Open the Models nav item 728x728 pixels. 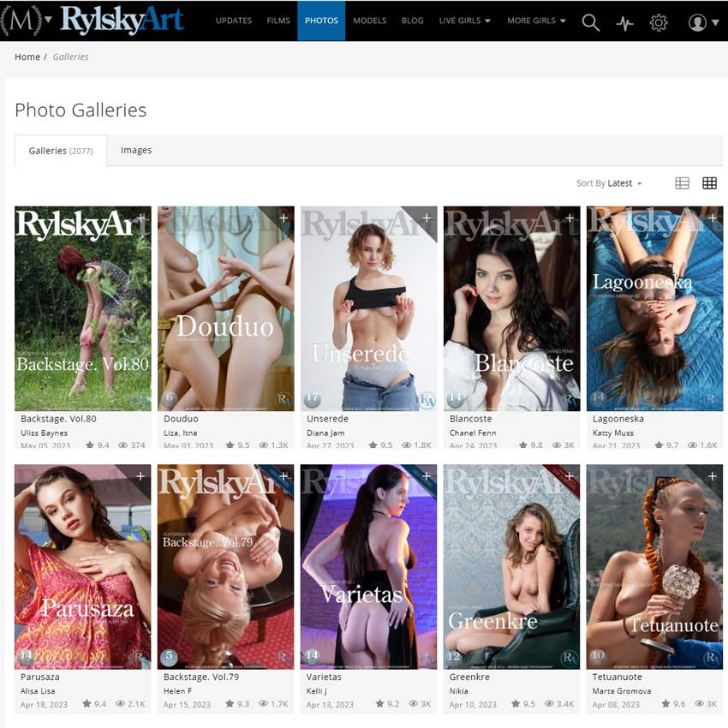tap(370, 21)
